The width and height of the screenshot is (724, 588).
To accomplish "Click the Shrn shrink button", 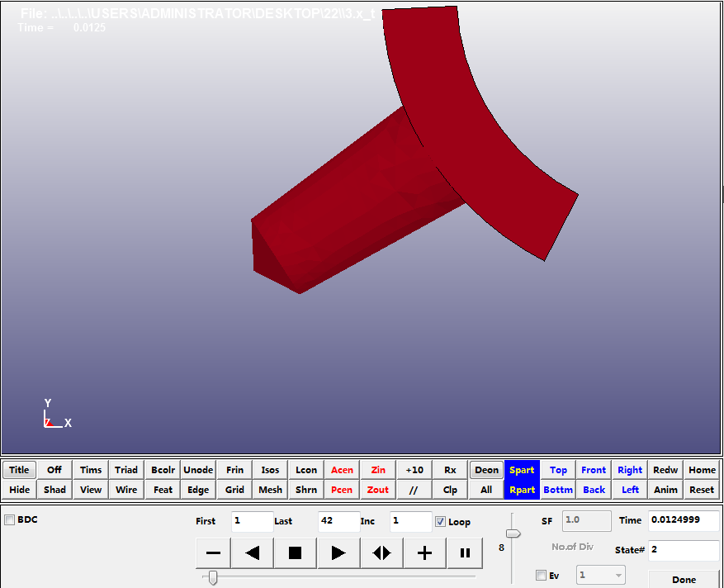I will point(306,490).
